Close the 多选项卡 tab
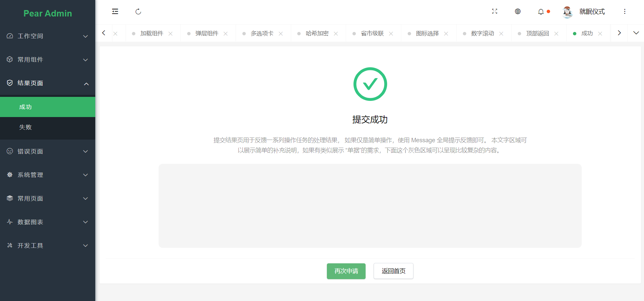The width and height of the screenshot is (644, 301). click(x=281, y=34)
